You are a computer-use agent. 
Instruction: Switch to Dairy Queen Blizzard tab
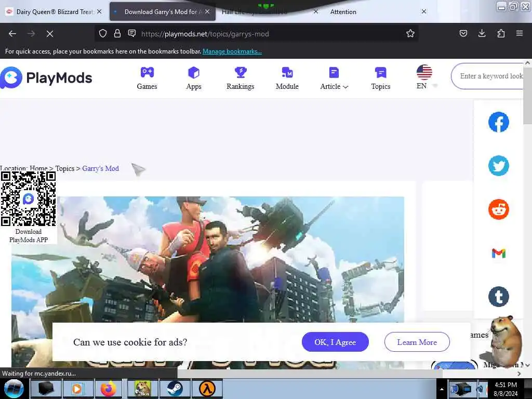pos(54,12)
